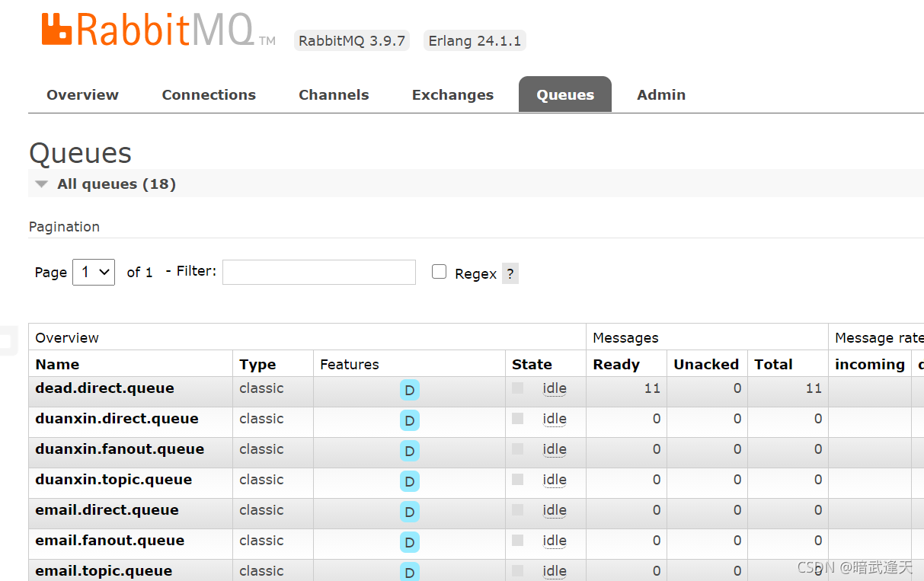The height and width of the screenshot is (581, 924).
Task: Click the Erlang 24.1.1 version label
Action: [475, 40]
